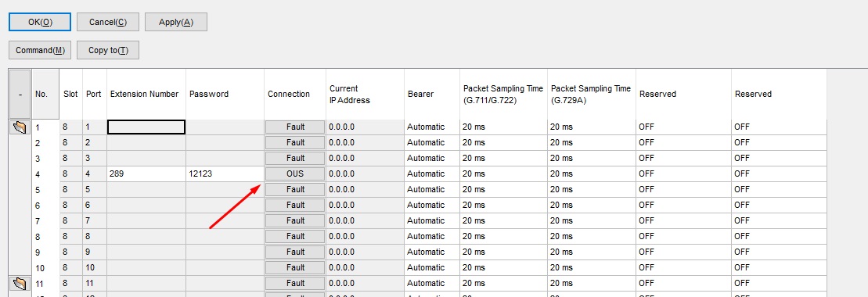Screen dimensions: 868x297
Task: Click the Fault connection button in row 1
Action: pos(295,127)
